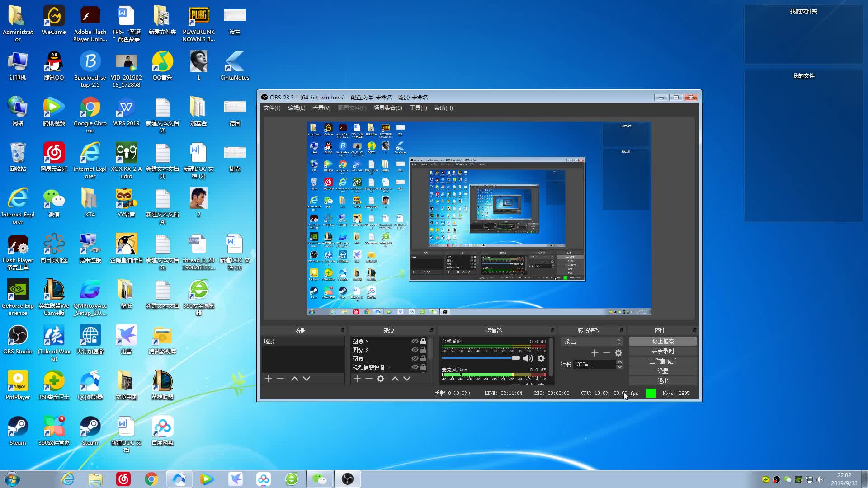
Task: Click the 停止推流 button
Action: 663,342
